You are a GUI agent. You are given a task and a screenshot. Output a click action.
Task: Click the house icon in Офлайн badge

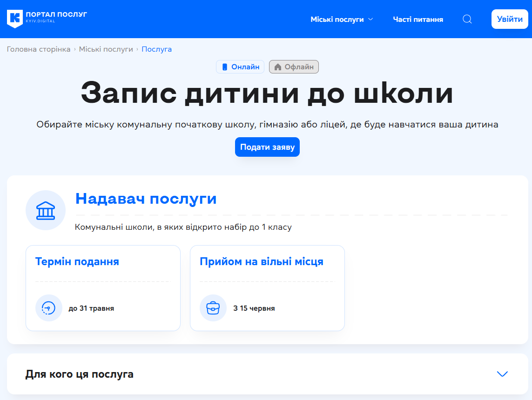point(278,67)
